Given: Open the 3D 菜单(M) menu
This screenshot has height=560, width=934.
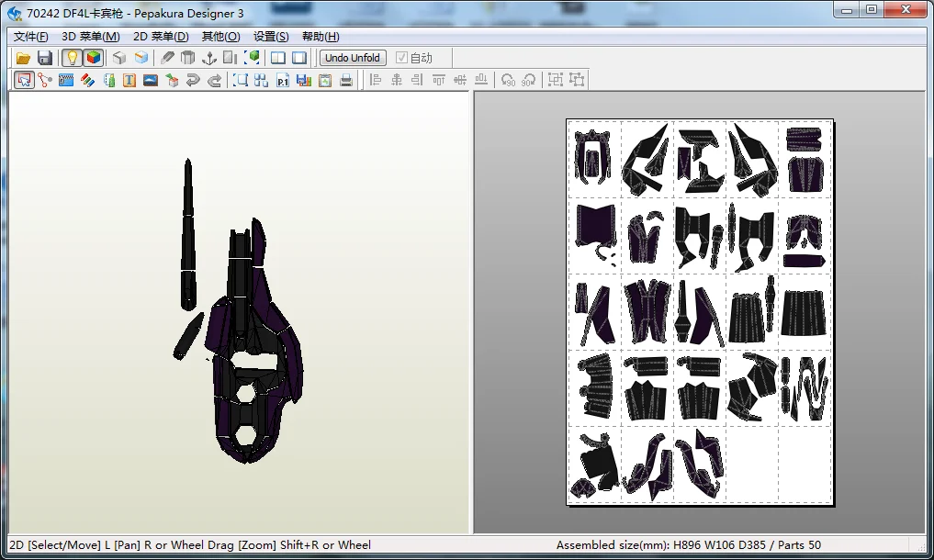Looking at the screenshot, I should [x=91, y=37].
